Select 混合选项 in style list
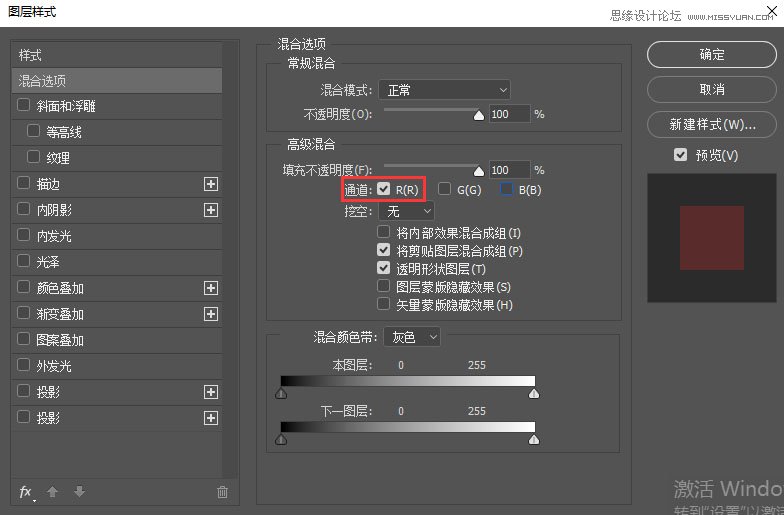This screenshot has width=784, height=515. coord(117,81)
